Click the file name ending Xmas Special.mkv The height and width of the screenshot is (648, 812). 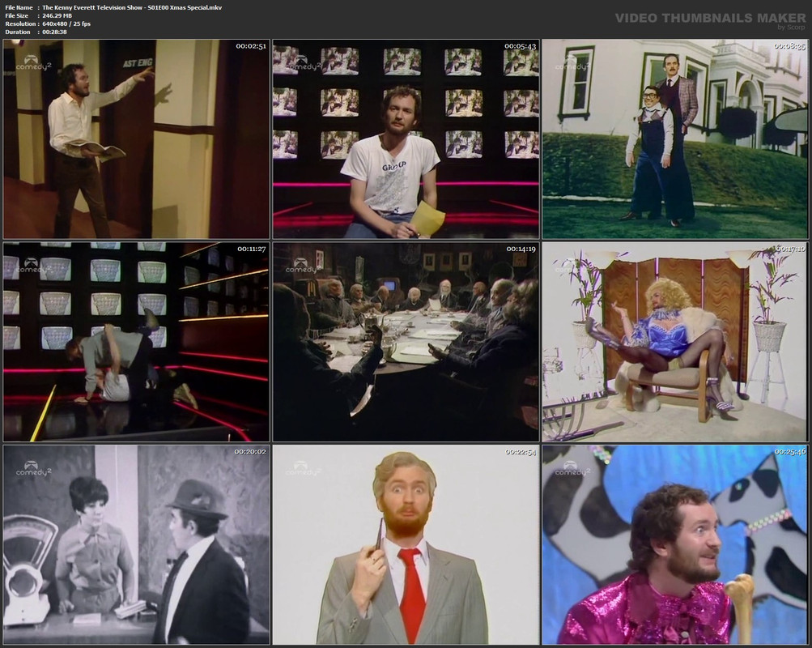pyautogui.click(x=132, y=8)
